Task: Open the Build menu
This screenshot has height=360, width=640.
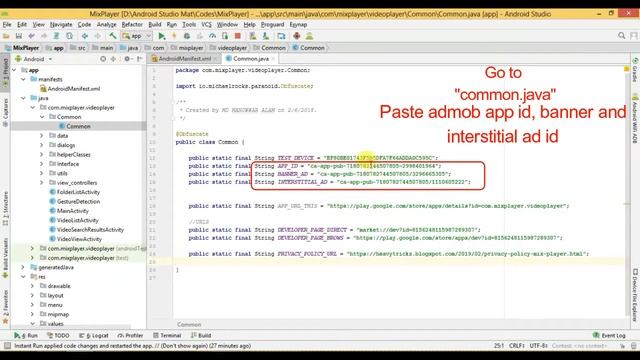Action: tap(155, 24)
